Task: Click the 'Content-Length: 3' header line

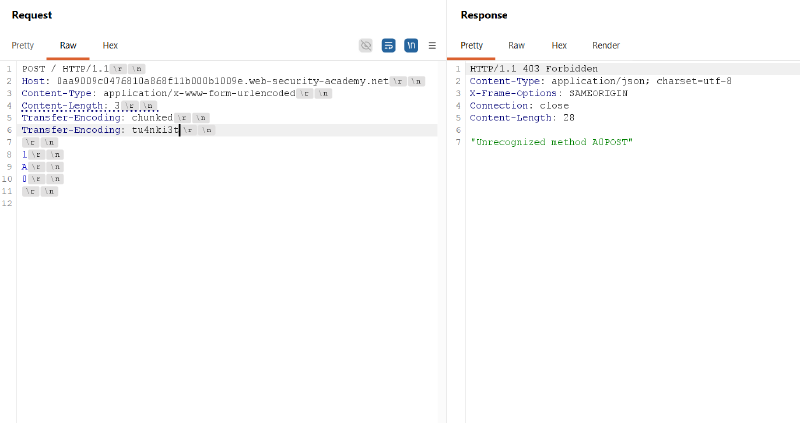Action: click(x=70, y=106)
